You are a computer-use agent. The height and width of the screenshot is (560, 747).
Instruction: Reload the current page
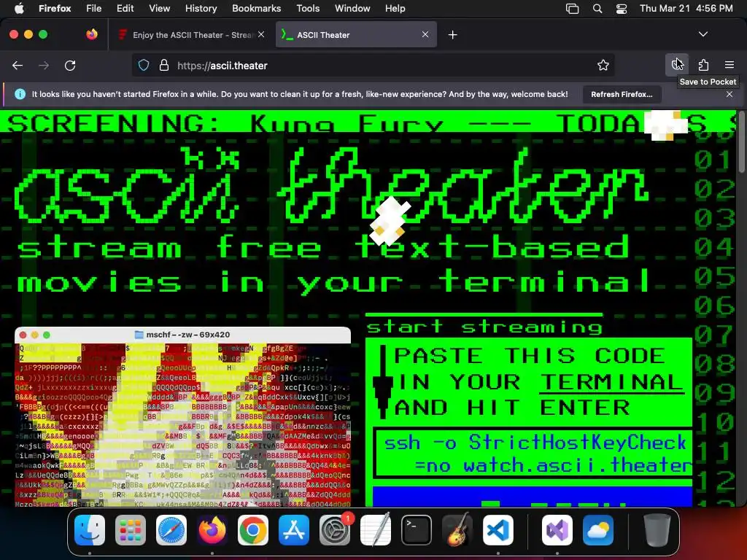70,65
